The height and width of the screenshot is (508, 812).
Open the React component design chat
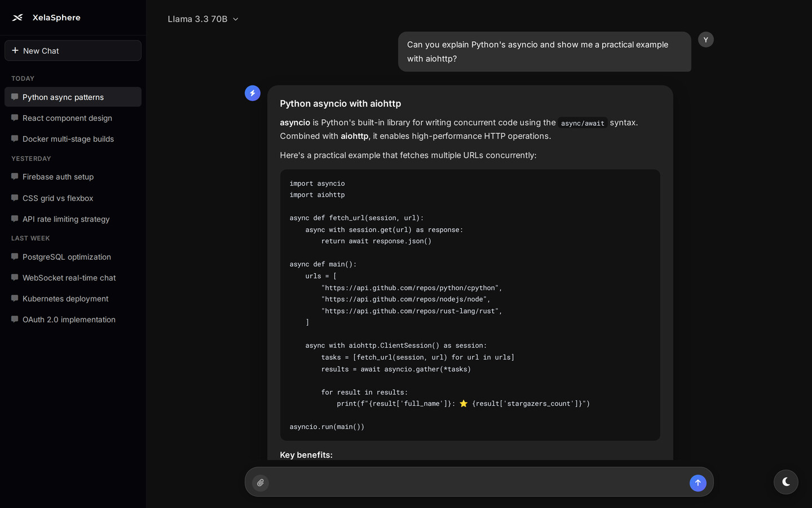67,118
